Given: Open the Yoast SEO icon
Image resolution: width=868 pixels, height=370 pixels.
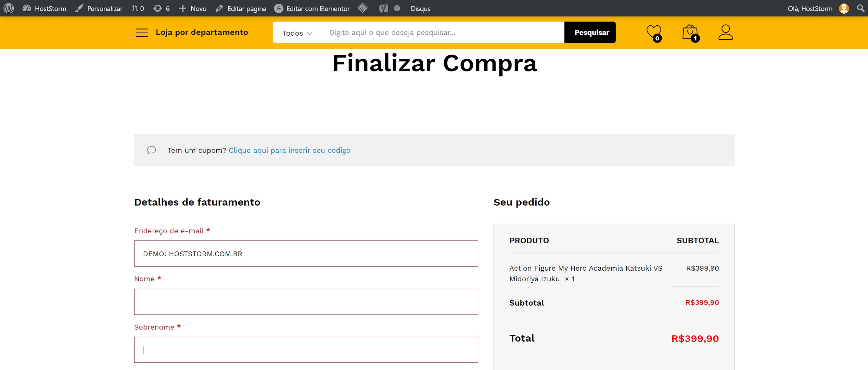Looking at the screenshot, I should (383, 8).
